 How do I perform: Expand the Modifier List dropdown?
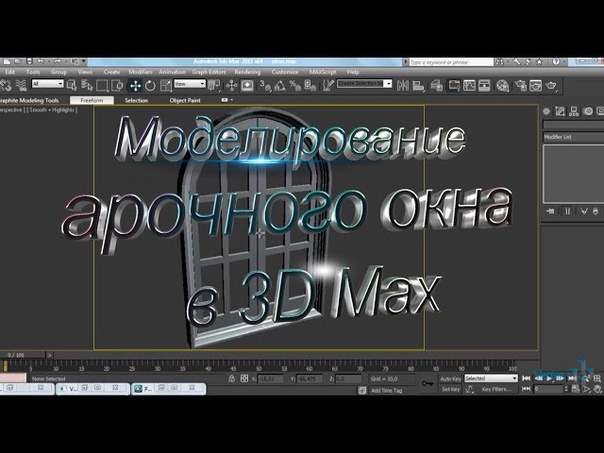click(573, 137)
